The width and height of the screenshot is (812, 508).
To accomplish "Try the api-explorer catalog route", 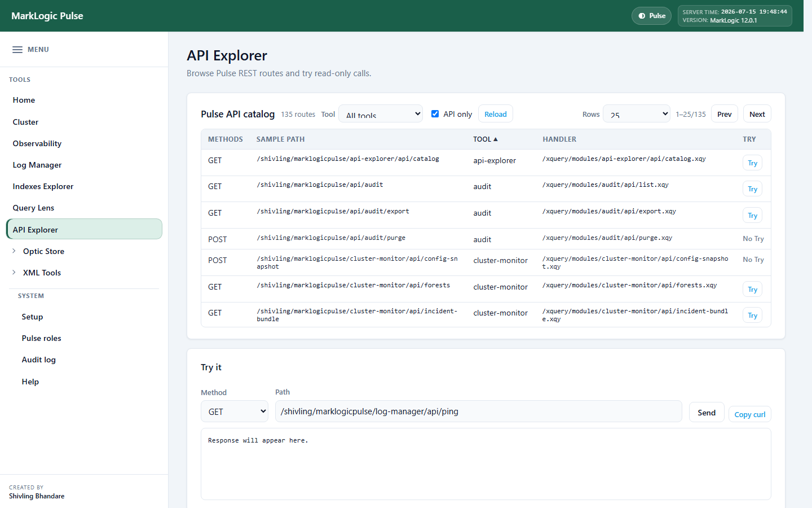I will [752, 163].
